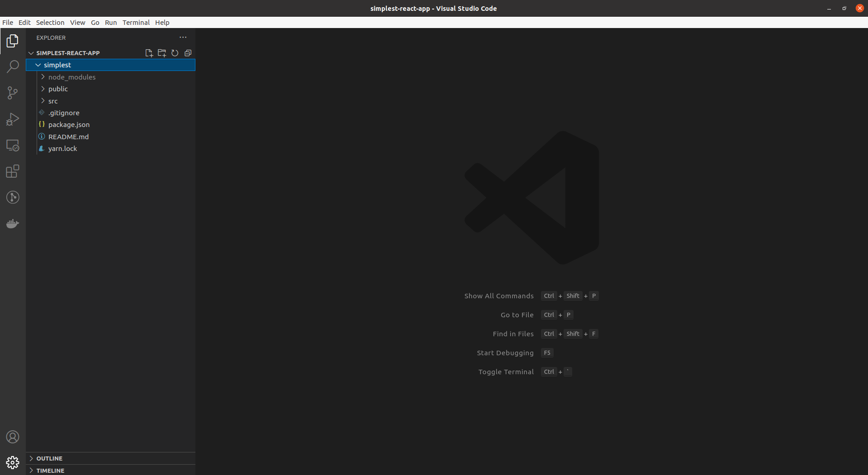
Task: Open the Run and Debug view
Action: coord(13,119)
